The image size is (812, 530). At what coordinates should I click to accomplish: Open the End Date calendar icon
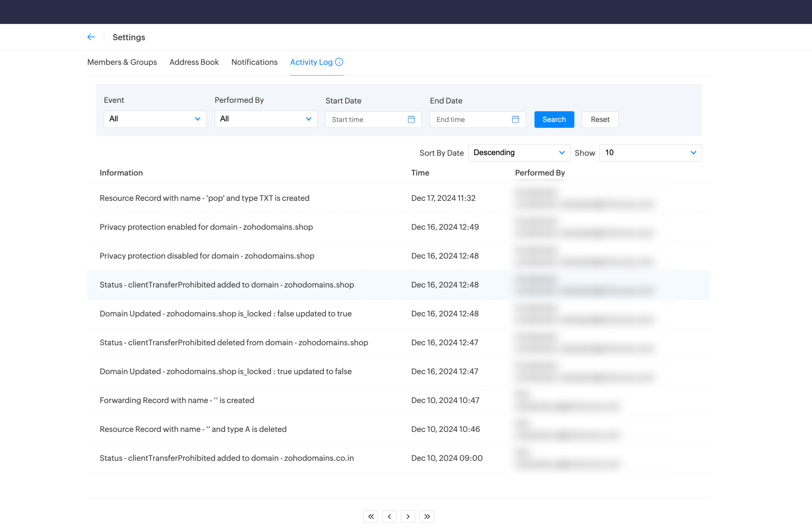click(515, 119)
